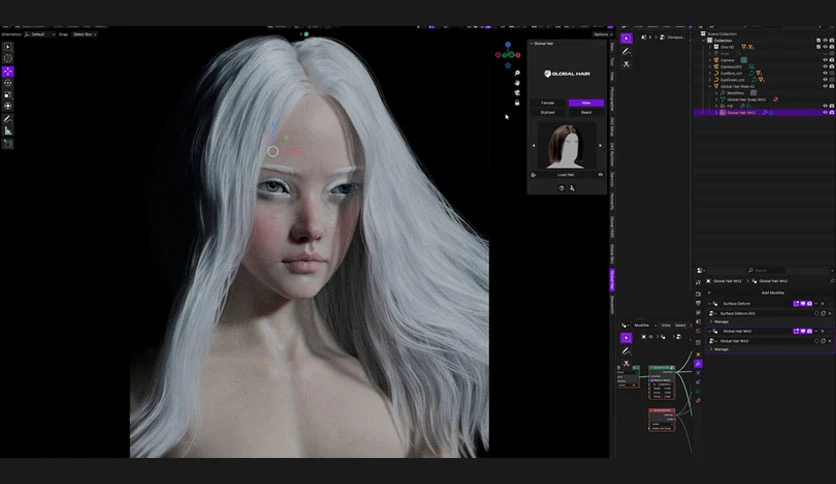Open Global Hair MH2 modifier dropdown arrow
The width and height of the screenshot is (836, 484).
(816, 331)
